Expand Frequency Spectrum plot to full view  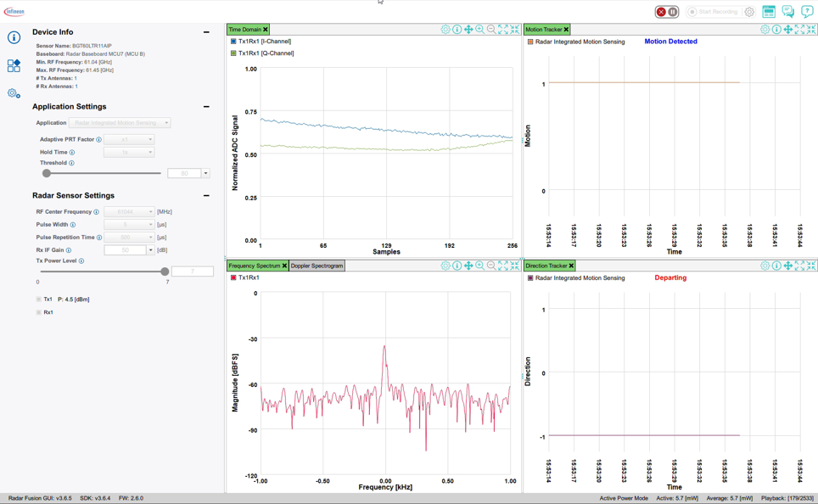503,266
